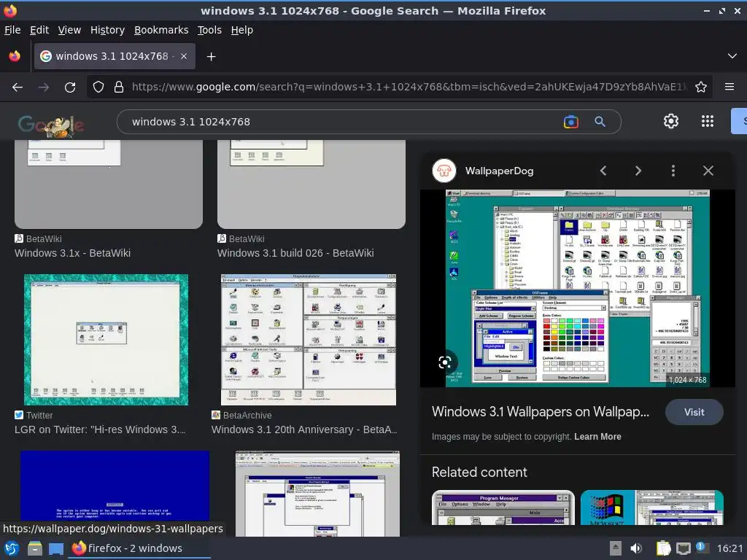Switch to firefox - 2 windows taskbar entry

click(139, 548)
